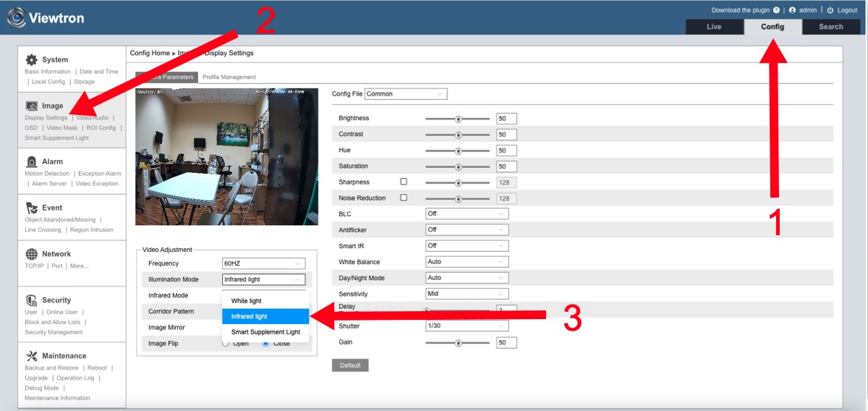Click the Default button
Viewport: 868px width, 411px height.
tap(350, 365)
